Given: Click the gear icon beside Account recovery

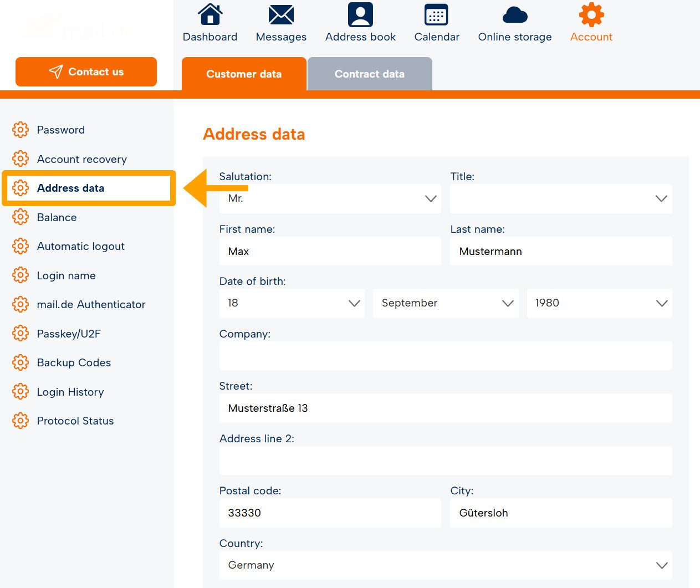Looking at the screenshot, I should (21, 159).
